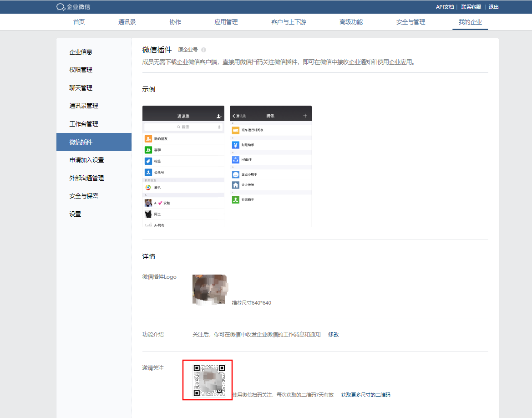Screen dimensions: 532x418
Task: Click the back arrow in 腾讯 example
Action: click(x=234, y=116)
